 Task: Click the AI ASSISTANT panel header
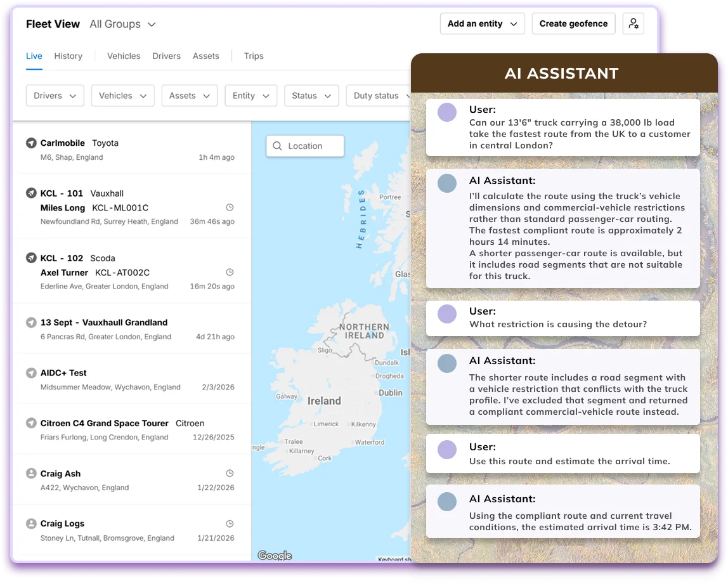tap(564, 73)
